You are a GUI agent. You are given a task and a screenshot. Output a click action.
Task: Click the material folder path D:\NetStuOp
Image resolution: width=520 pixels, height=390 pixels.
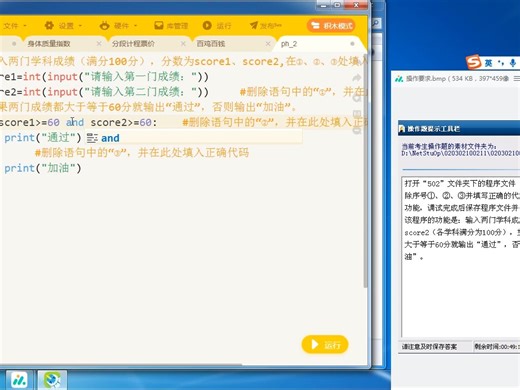[x=460, y=153]
